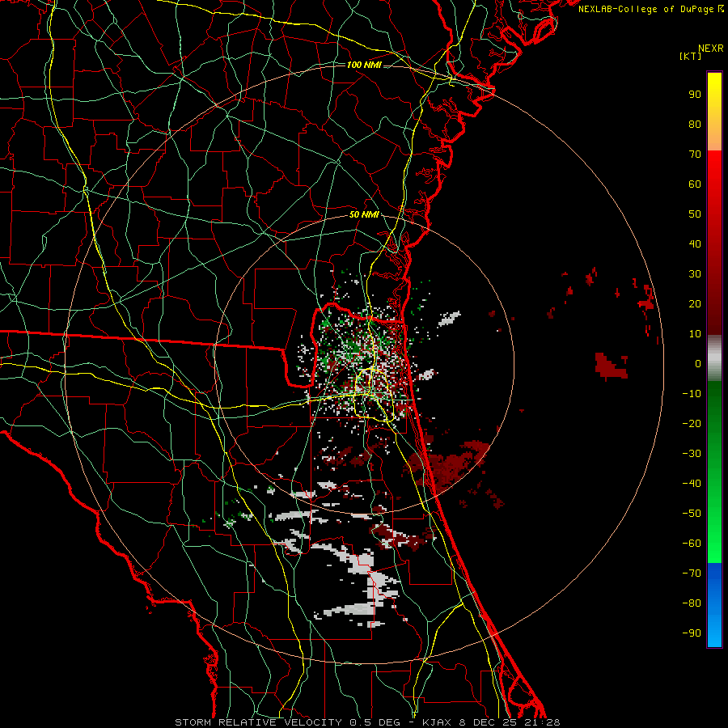Viewport: 728px width, 728px height.
Task: Click the [KT] units label
Action: click(691, 56)
